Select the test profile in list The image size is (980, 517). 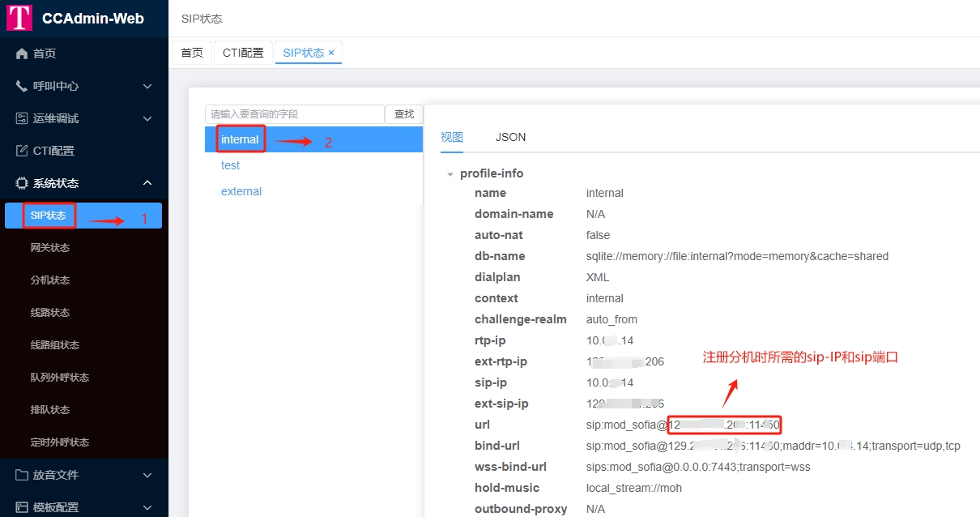(231, 165)
